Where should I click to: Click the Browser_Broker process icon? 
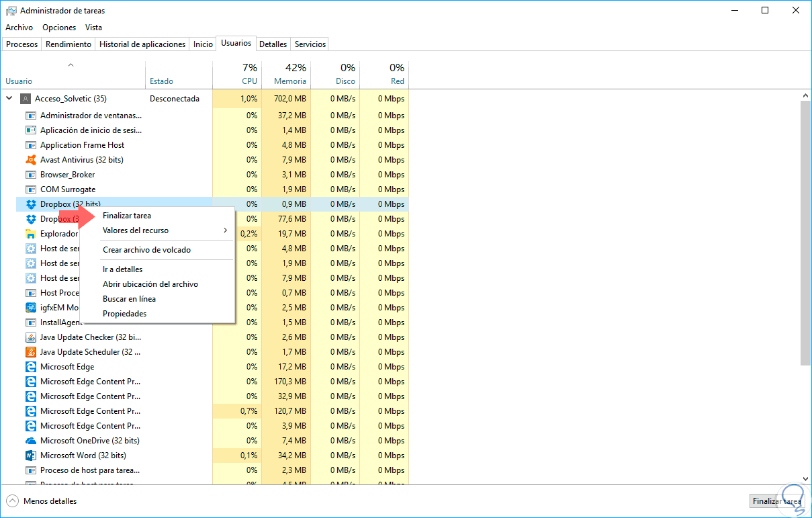pyautogui.click(x=30, y=175)
